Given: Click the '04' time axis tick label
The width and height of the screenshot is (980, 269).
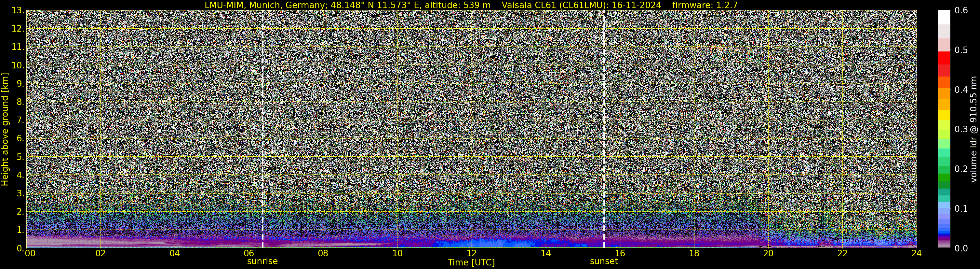Looking at the screenshot, I should (x=175, y=253).
